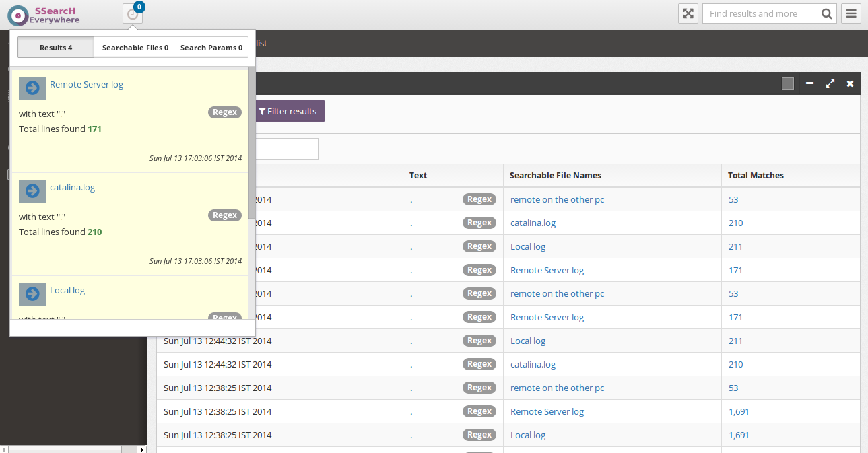Toggle the gray square in the panel header

(x=787, y=82)
